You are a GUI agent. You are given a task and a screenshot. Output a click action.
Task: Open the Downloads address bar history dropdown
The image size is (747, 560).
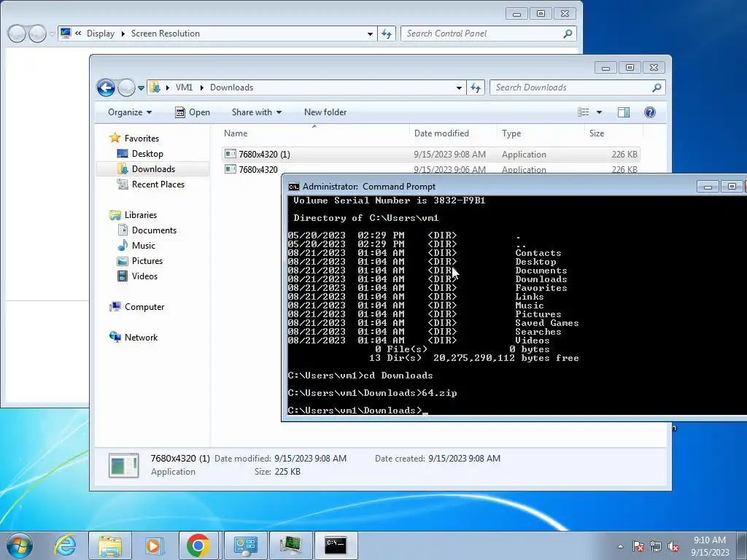click(x=459, y=87)
